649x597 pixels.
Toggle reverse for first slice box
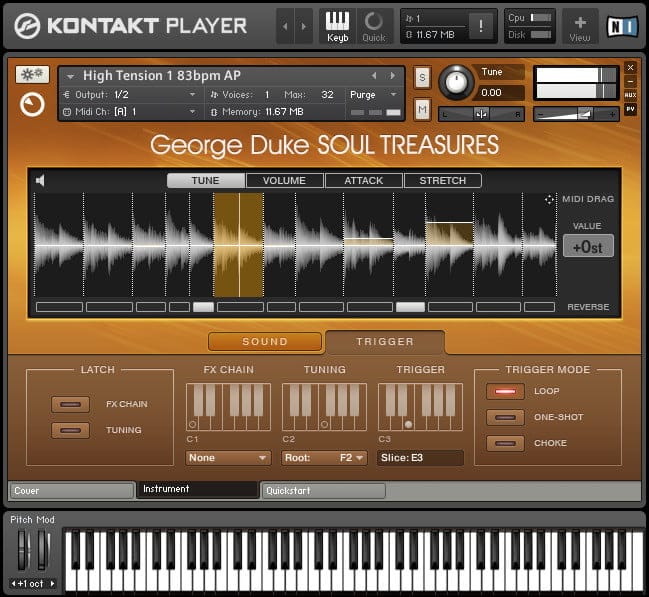[x=59, y=307]
